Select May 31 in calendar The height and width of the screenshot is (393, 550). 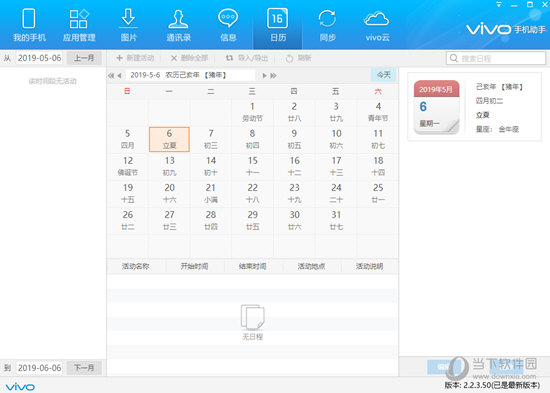click(x=336, y=220)
